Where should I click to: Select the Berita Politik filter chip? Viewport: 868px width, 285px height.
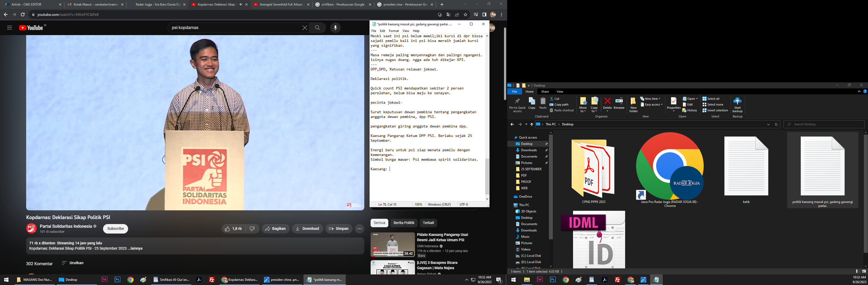(x=404, y=223)
